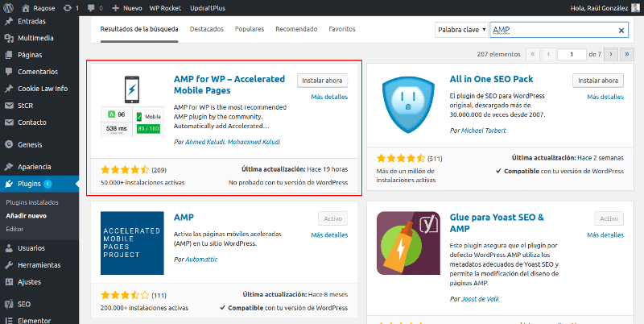Click the plus icon beside Nuevo
Viewport: 644px width, 324px height.
[115, 8]
